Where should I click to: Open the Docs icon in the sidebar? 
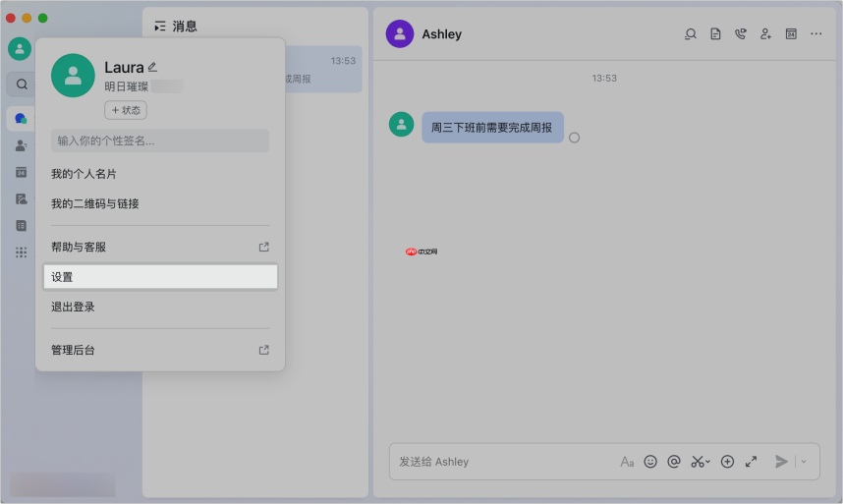pyautogui.click(x=21, y=198)
